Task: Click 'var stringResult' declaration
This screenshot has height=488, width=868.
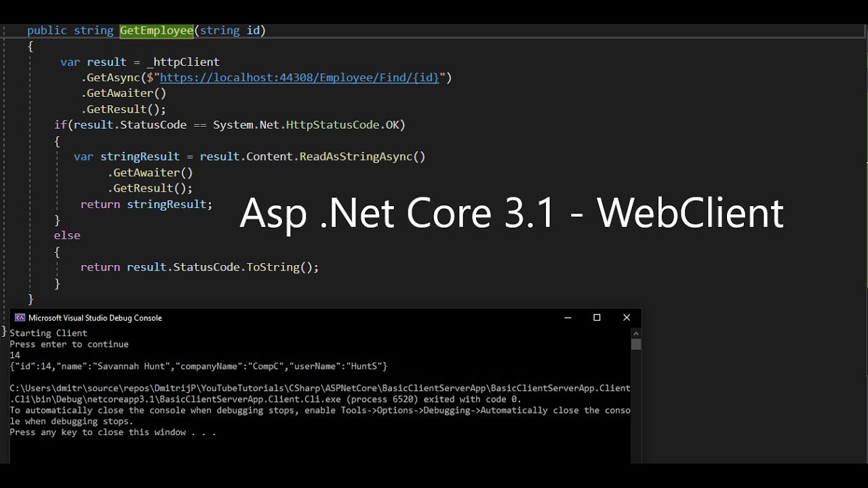Action: [127, 157]
